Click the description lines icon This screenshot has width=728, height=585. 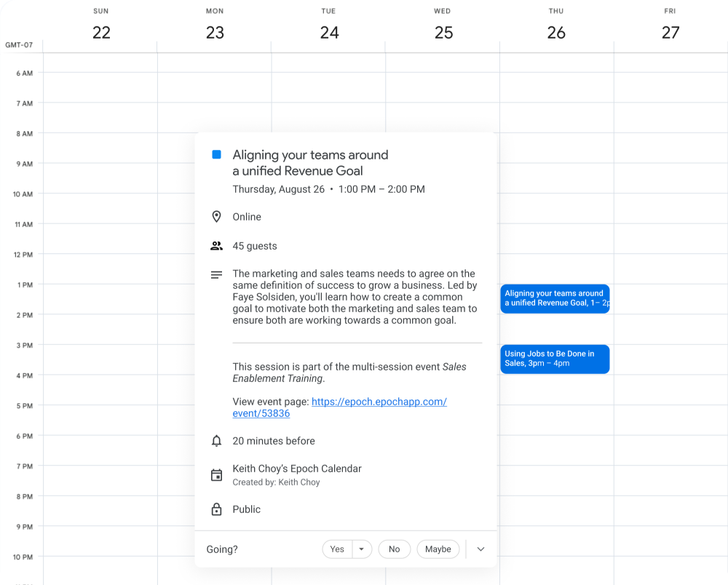point(216,274)
